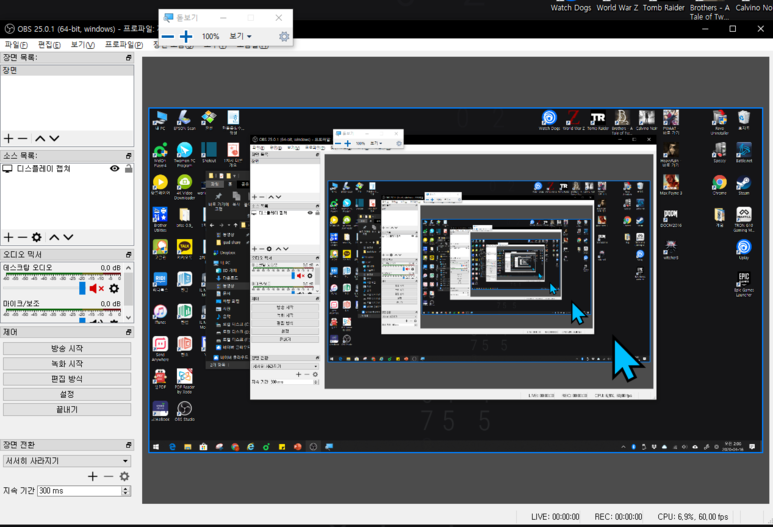Image resolution: width=773 pixels, height=527 pixels.
Task: Click the Start button in preview taskbar
Action: [x=156, y=447]
